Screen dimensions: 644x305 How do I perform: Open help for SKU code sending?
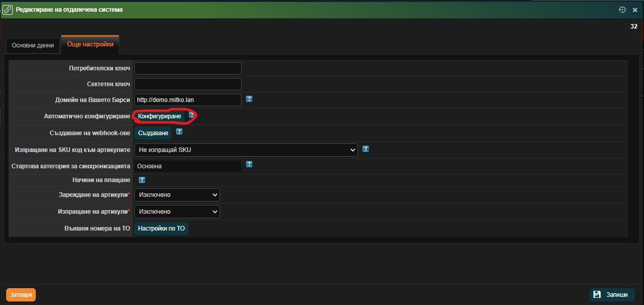[366, 149]
